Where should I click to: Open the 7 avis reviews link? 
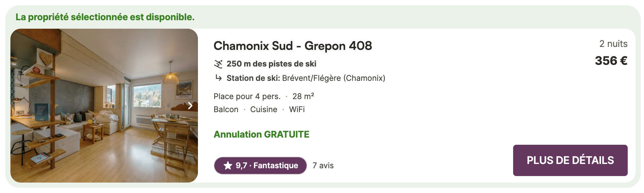(x=323, y=166)
